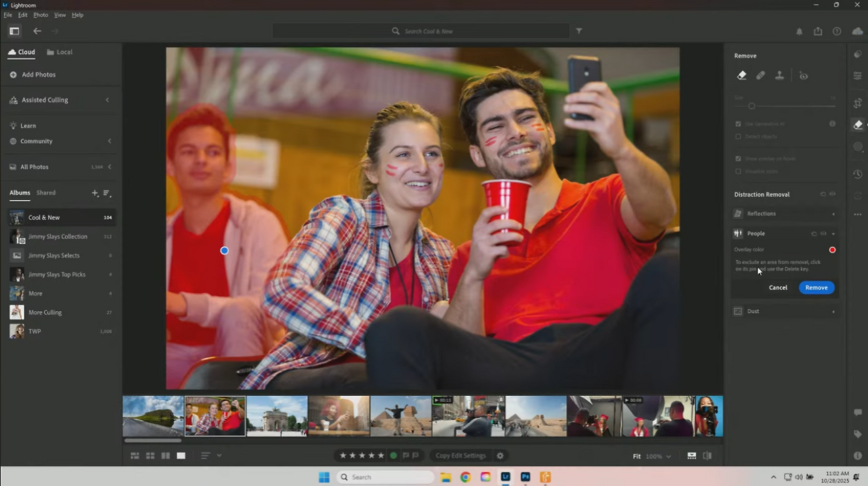Switch to photo grid view
This screenshot has height=486, width=868.
point(134,456)
